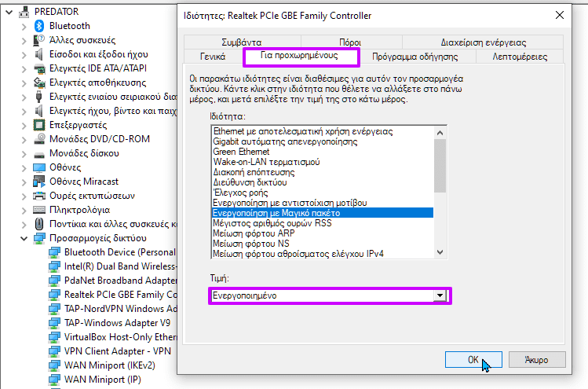The width and height of the screenshot is (588, 389).
Task: Collapse the Προσαρμογείς δικτύου category
Action: (x=24, y=238)
